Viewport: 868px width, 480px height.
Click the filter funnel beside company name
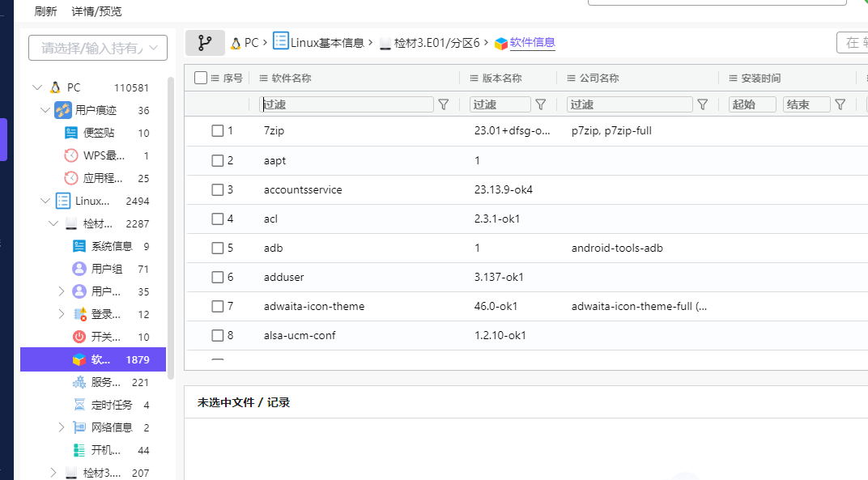point(703,104)
